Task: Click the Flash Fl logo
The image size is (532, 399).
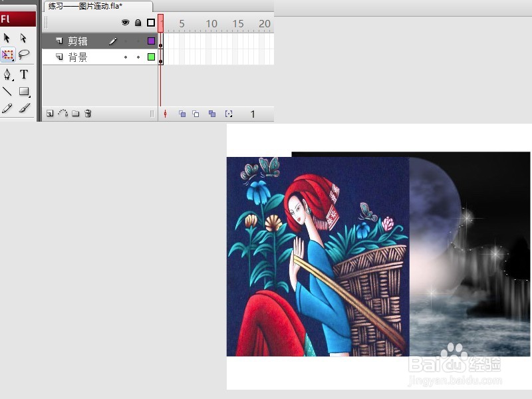Action: tap(18, 19)
